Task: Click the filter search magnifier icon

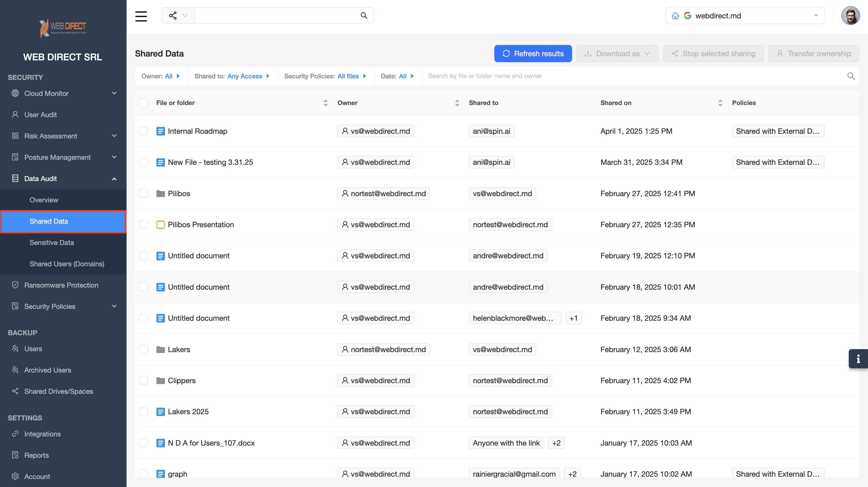Action: pyautogui.click(x=851, y=76)
